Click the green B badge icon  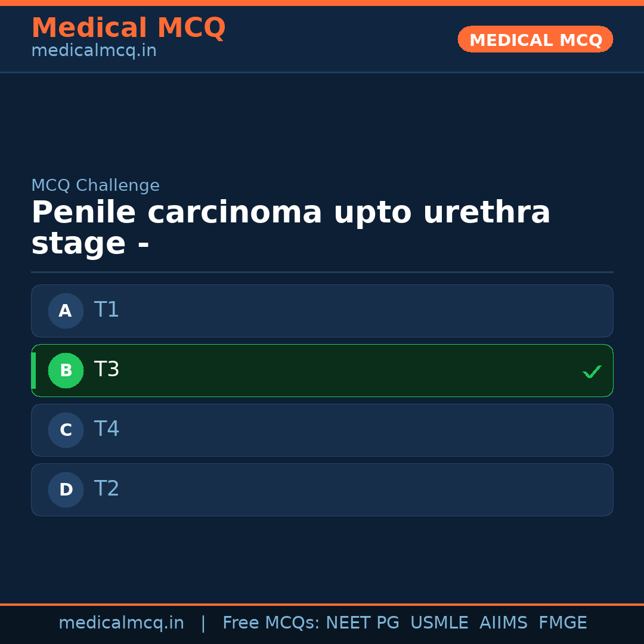pos(66,370)
